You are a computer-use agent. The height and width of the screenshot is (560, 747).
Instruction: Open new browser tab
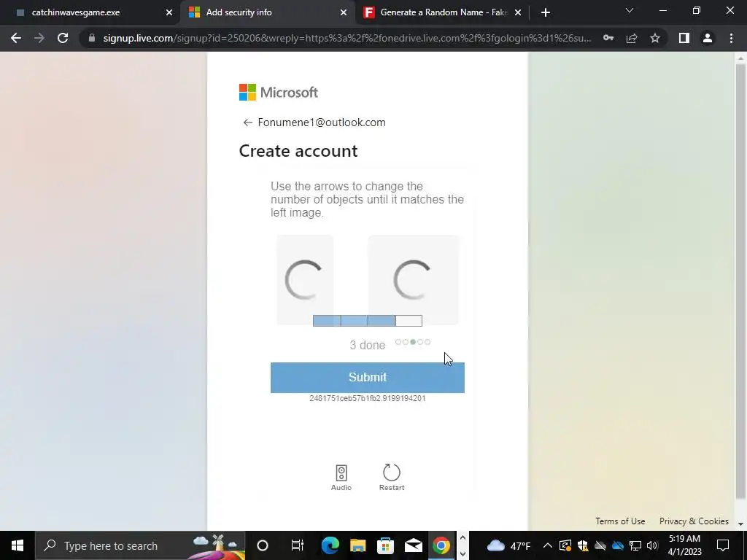(546, 12)
